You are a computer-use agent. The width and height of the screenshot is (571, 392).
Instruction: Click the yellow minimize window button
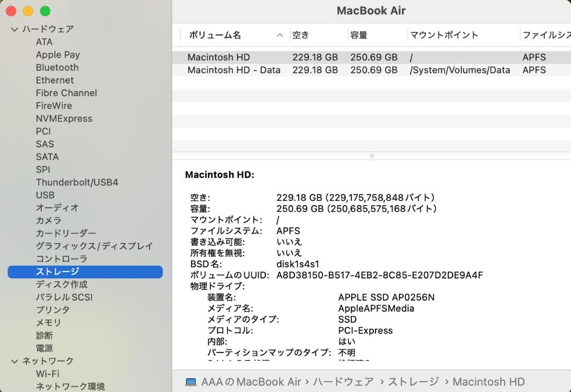[28, 11]
